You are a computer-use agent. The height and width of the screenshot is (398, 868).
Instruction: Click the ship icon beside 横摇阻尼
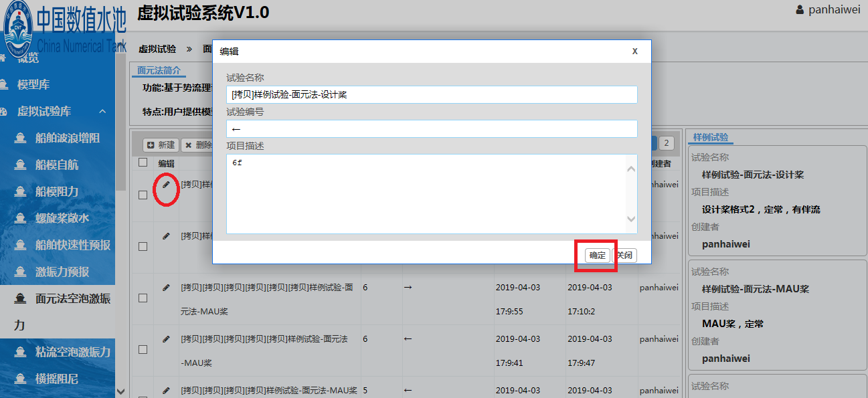point(21,379)
